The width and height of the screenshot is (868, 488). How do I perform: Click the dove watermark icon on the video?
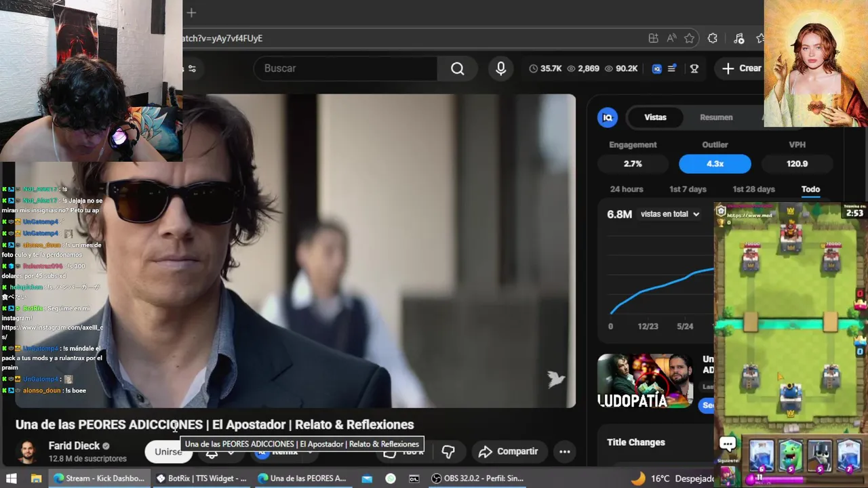point(556,379)
